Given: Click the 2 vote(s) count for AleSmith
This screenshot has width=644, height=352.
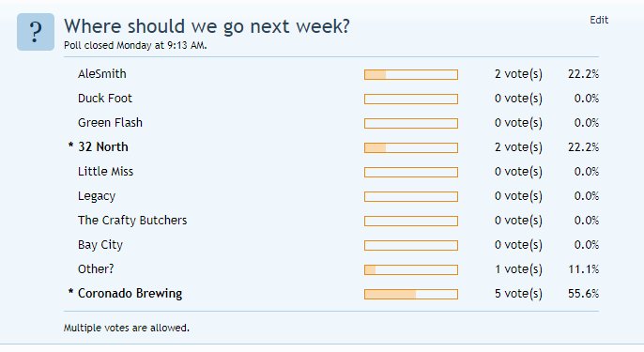Looking at the screenshot, I should tap(518, 74).
